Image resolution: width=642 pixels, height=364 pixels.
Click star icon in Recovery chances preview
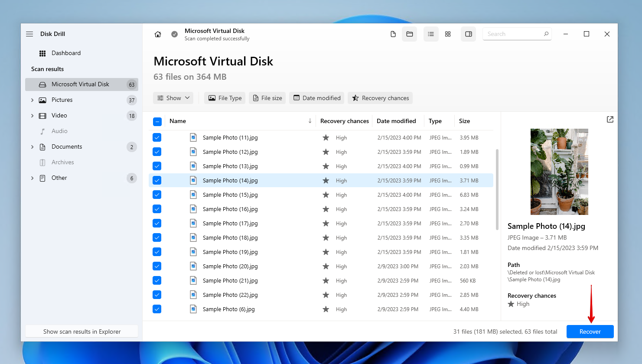pos(511,304)
